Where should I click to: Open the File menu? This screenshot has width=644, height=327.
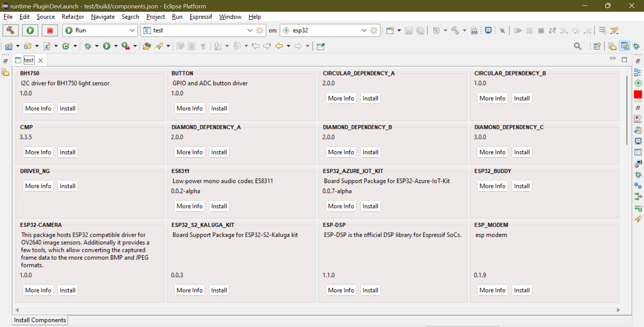(8, 17)
